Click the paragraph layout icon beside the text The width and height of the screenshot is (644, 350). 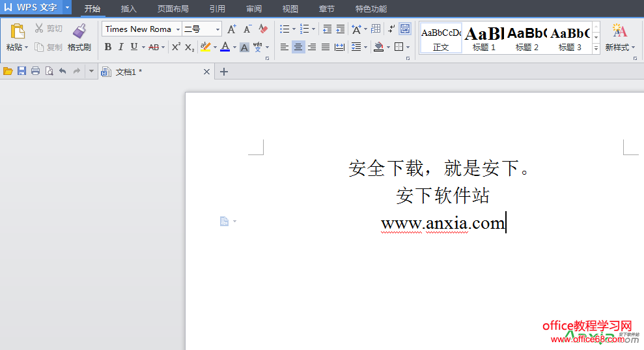click(x=224, y=221)
